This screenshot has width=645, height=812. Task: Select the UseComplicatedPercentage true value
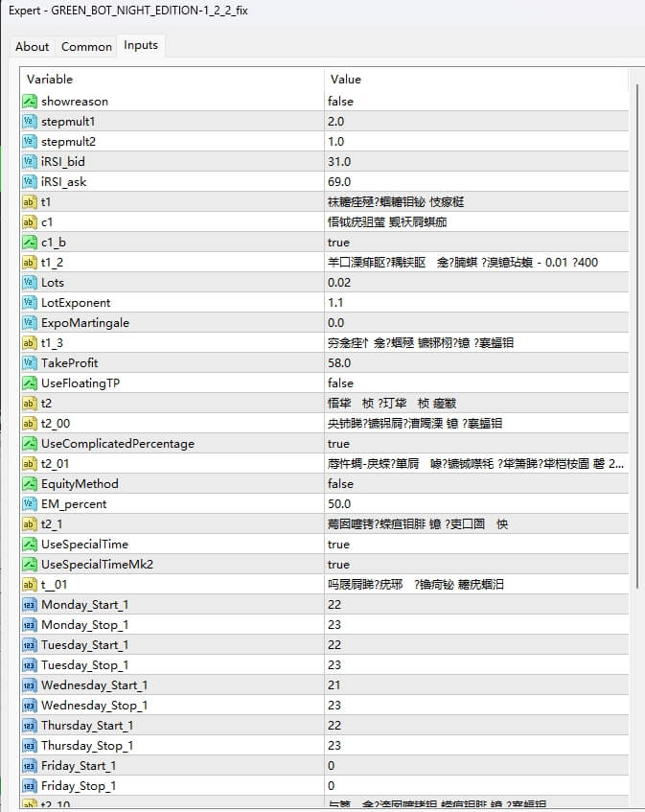[338, 444]
